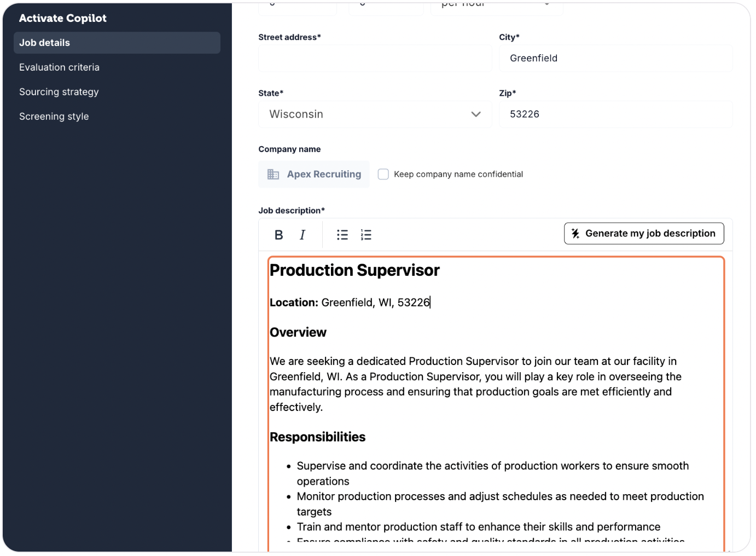The width and height of the screenshot is (756, 556).
Task: Click the bullet starting 'Monitor production processes'
Action: click(501, 504)
